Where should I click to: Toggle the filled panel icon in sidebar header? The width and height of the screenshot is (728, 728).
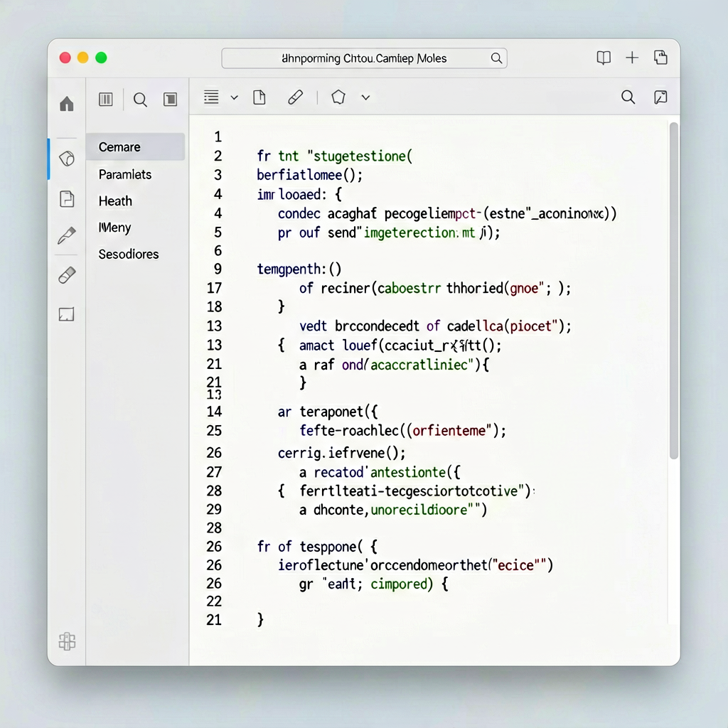pos(171,100)
